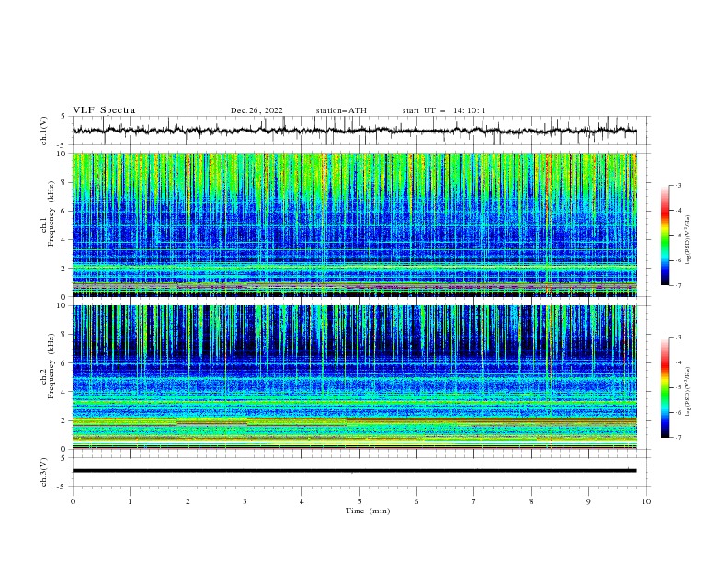Click the ch.1 spectrogram panel

tap(354, 224)
